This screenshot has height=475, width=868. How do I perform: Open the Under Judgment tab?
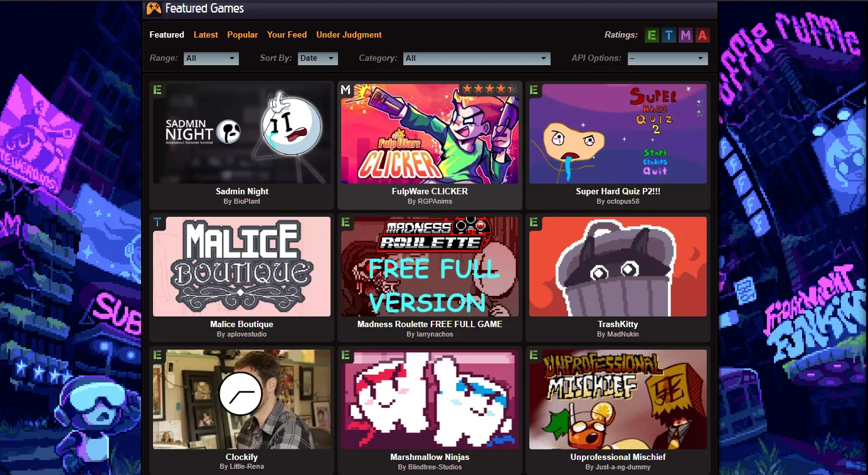349,35
